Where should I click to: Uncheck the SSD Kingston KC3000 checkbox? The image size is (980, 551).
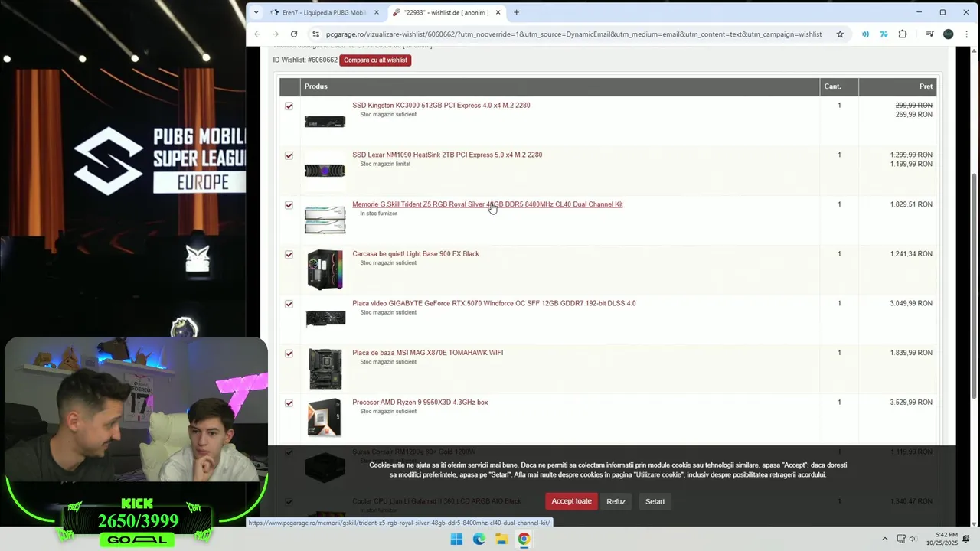click(289, 106)
